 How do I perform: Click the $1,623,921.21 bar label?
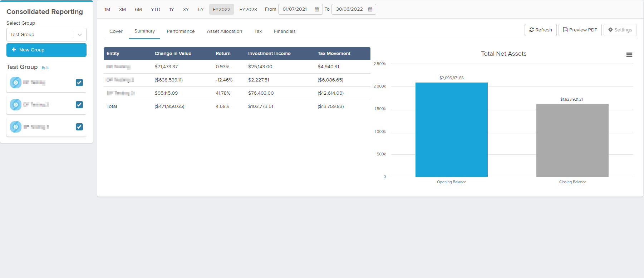571,99
